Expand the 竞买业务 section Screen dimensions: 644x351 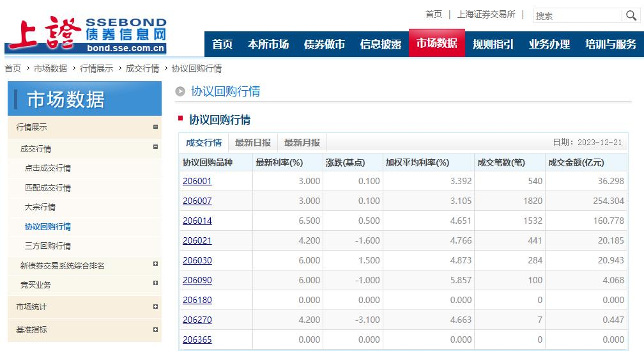155,283
